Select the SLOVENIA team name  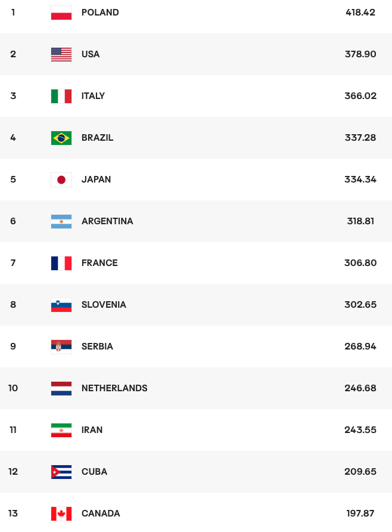104,305
